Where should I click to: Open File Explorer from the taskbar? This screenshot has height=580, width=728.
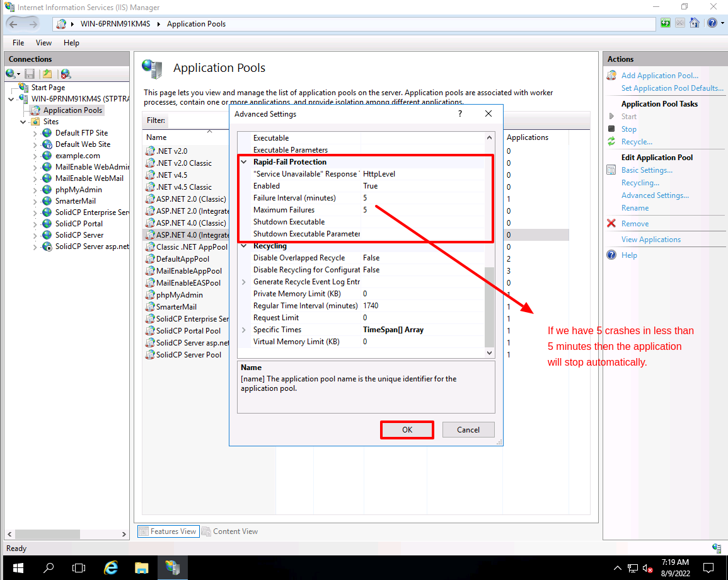click(142, 567)
